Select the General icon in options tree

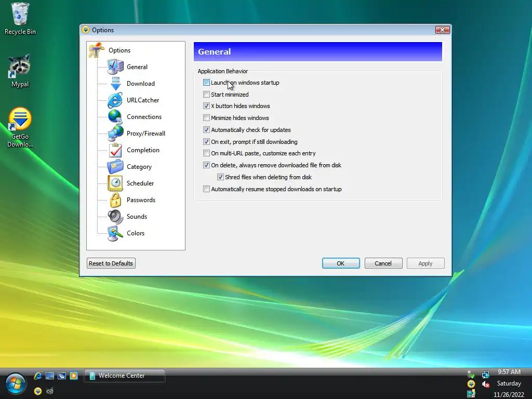[115, 67]
